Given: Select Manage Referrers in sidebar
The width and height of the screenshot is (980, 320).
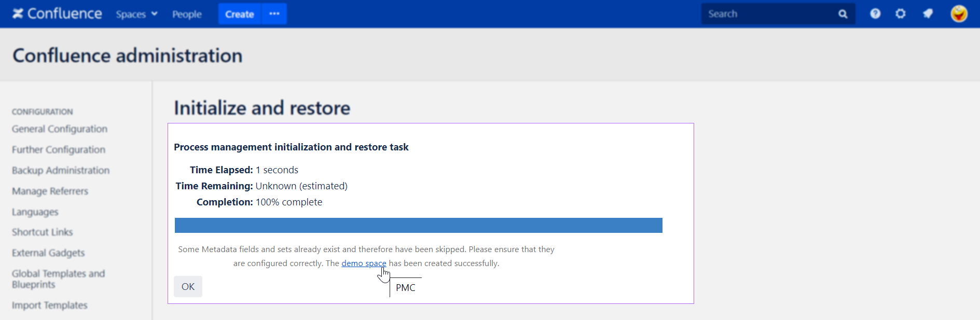Looking at the screenshot, I should pos(50,191).
